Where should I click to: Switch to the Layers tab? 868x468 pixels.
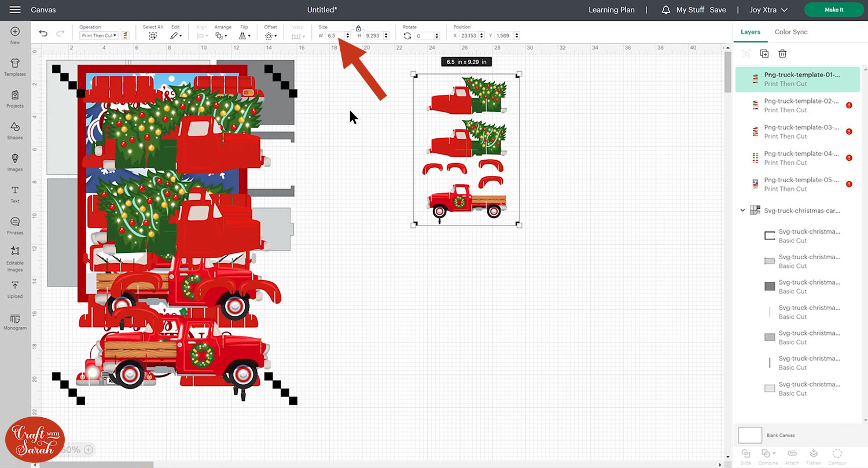click(751, 32)
